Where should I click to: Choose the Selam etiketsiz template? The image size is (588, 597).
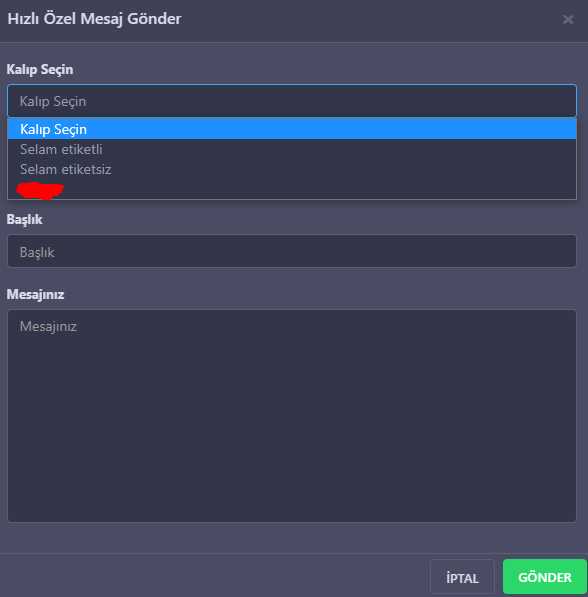pyautogui.click(x=292, y=169)
